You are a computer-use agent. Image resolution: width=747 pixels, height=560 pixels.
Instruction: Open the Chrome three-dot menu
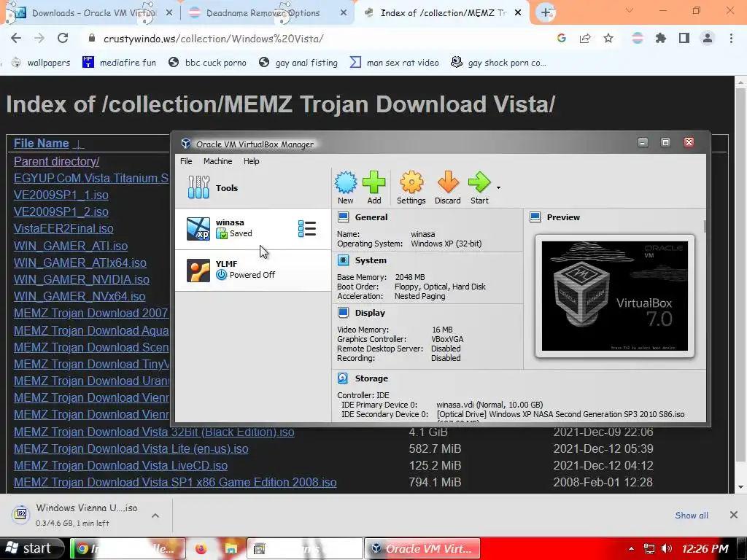pyautogui.click(x=731, y=38)
